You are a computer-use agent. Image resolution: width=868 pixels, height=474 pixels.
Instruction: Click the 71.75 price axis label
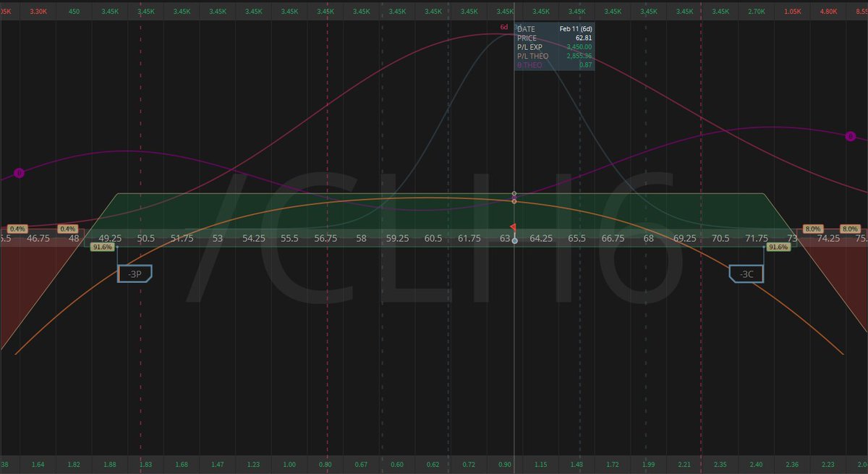(757, 237)
